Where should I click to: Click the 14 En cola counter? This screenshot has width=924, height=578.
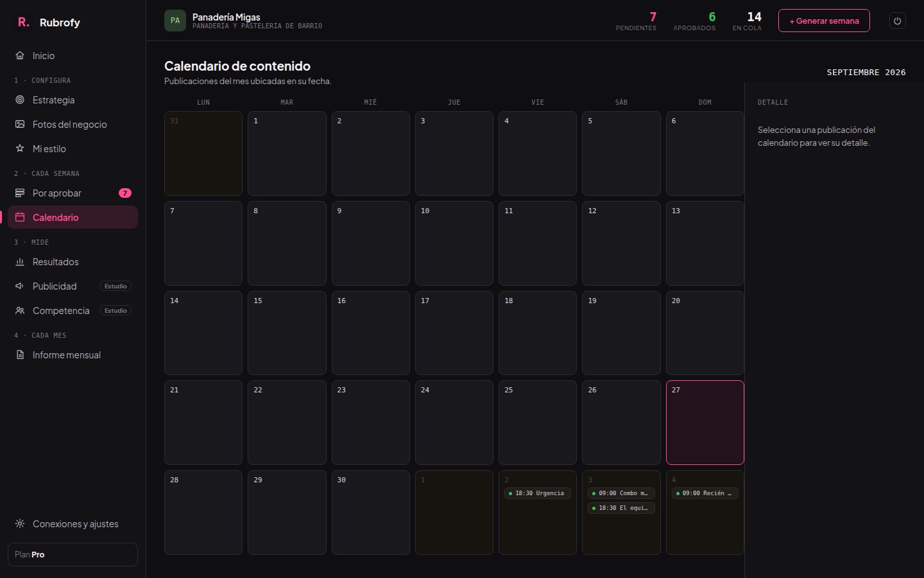(747, 21)
